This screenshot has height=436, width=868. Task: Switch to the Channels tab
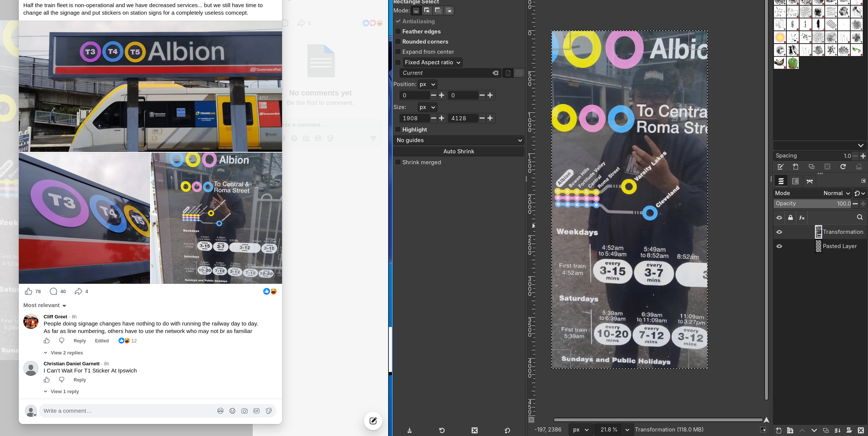(795, 181)
